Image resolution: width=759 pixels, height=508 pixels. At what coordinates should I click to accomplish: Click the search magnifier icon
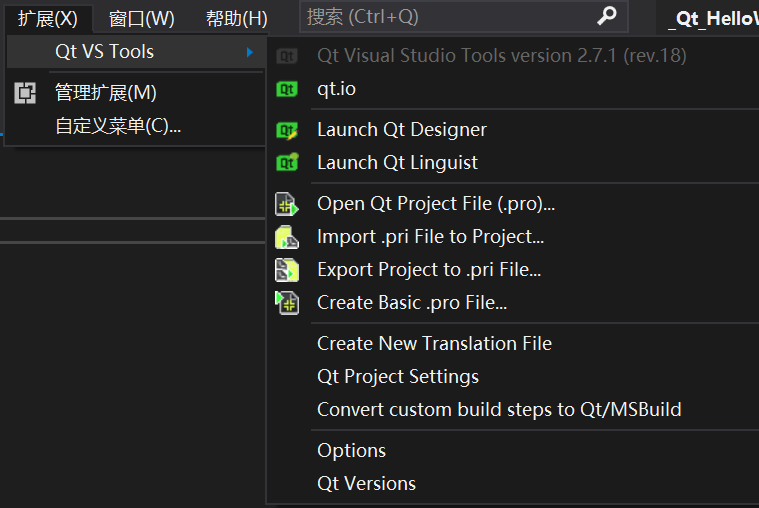(x=607, y=16)
